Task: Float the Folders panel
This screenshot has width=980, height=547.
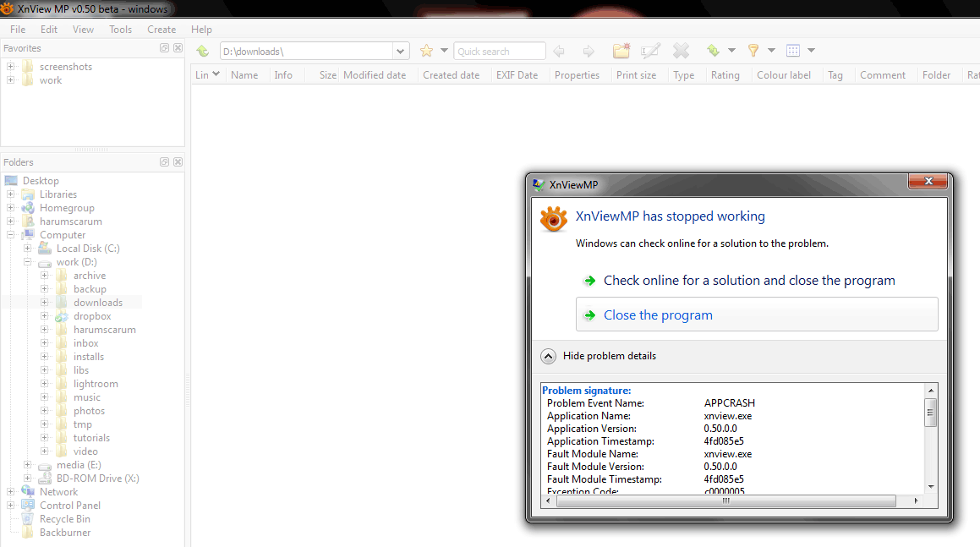Action: (x=164, y=162)
